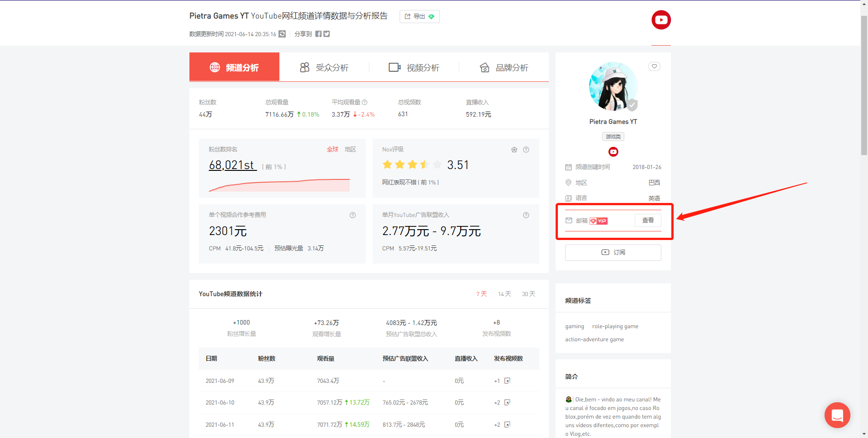Click the location pin icon beside 地区

pyautogui.click(x=568, y=183)
